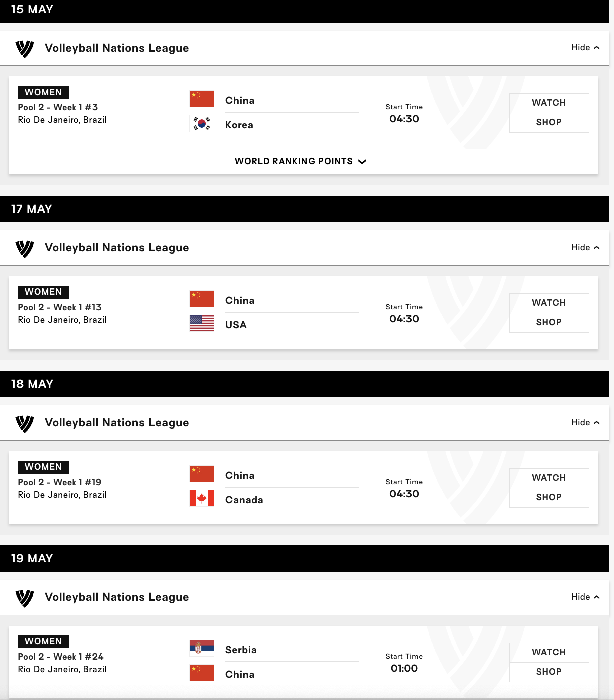Image resolution: width=614 pixels, height=700 pixels.
Task: Click the VNL logo in 17 May section
Action: coord(25,248)
